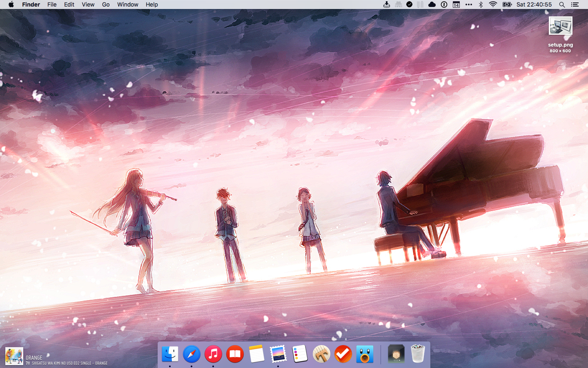Open the stamp-shaped photo app in Dock

(x=278, y=354)
